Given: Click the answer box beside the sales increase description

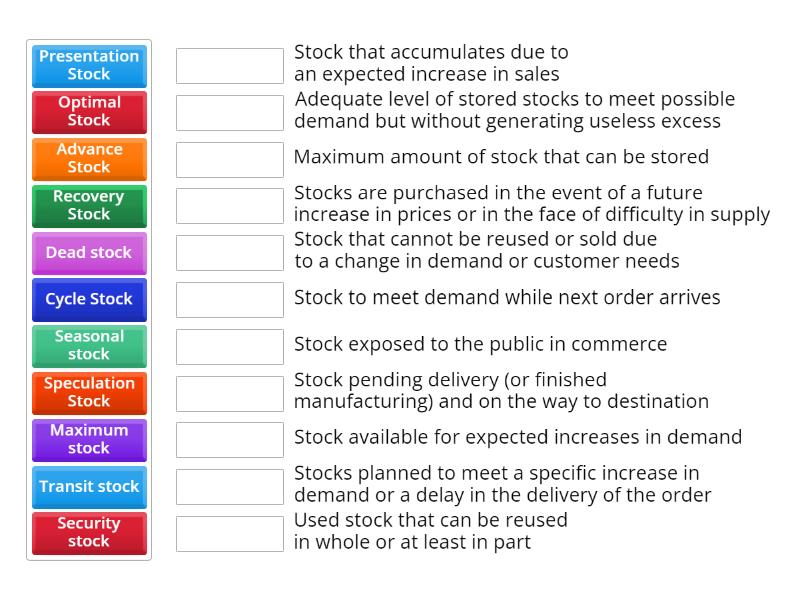Looking at the screenshot, I should (229, 65).
